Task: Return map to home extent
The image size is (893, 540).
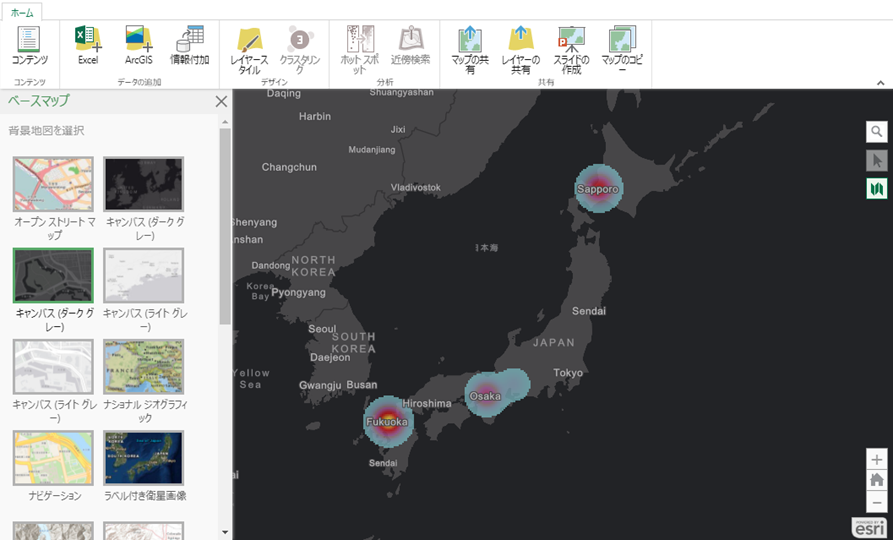Action: [x=876, y=481]
